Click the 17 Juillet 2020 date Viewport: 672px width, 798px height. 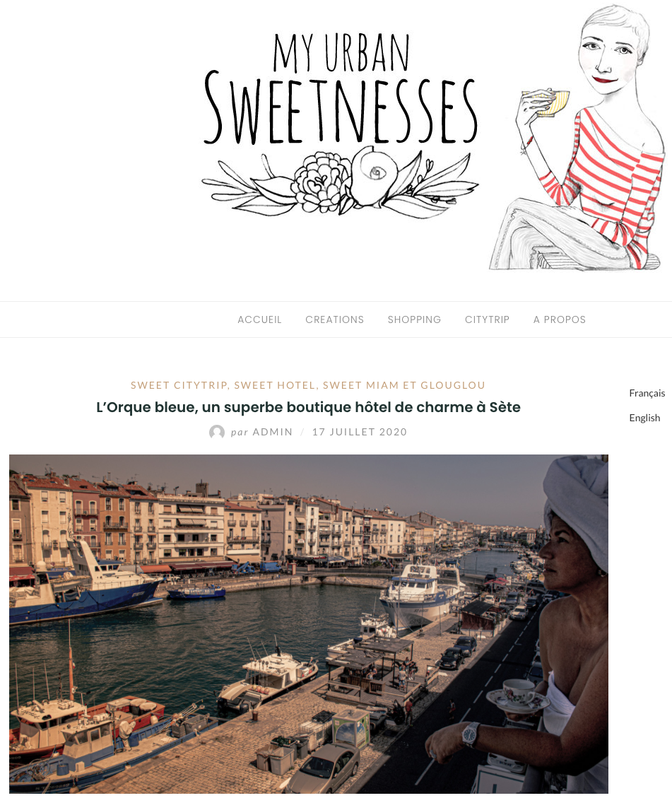click(360, 432)
